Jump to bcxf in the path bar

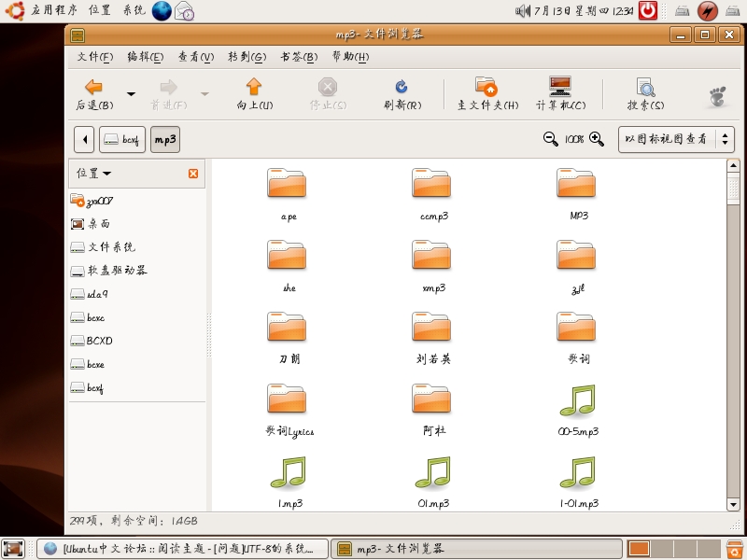pyautogui.click(x=122, y=139)
